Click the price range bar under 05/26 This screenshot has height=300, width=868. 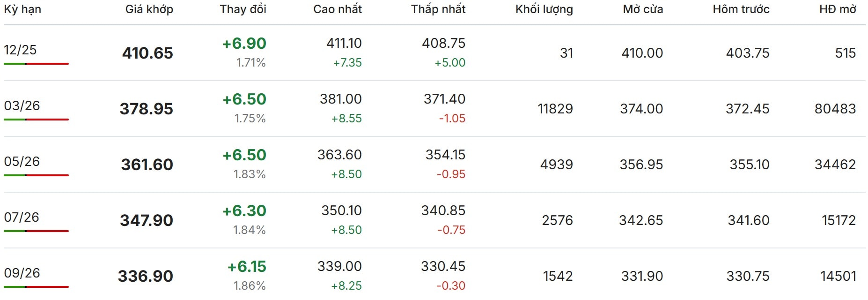point(36,175)
